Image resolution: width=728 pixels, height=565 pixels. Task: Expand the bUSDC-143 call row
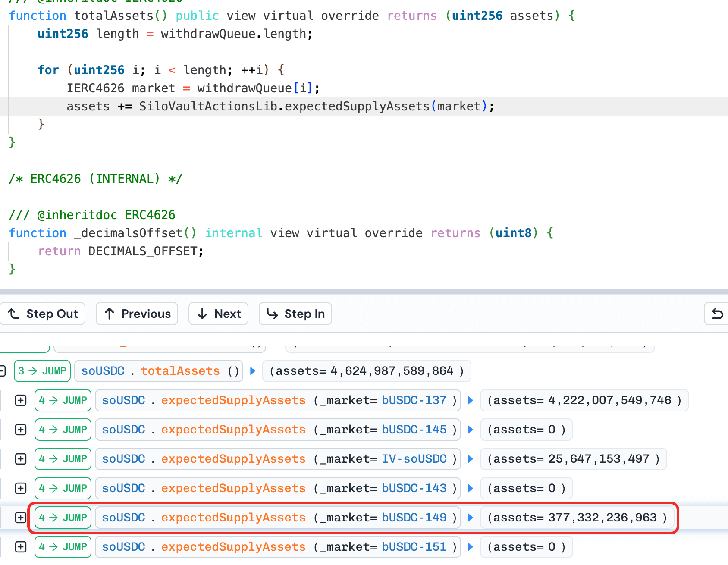[x=21, y=488]
